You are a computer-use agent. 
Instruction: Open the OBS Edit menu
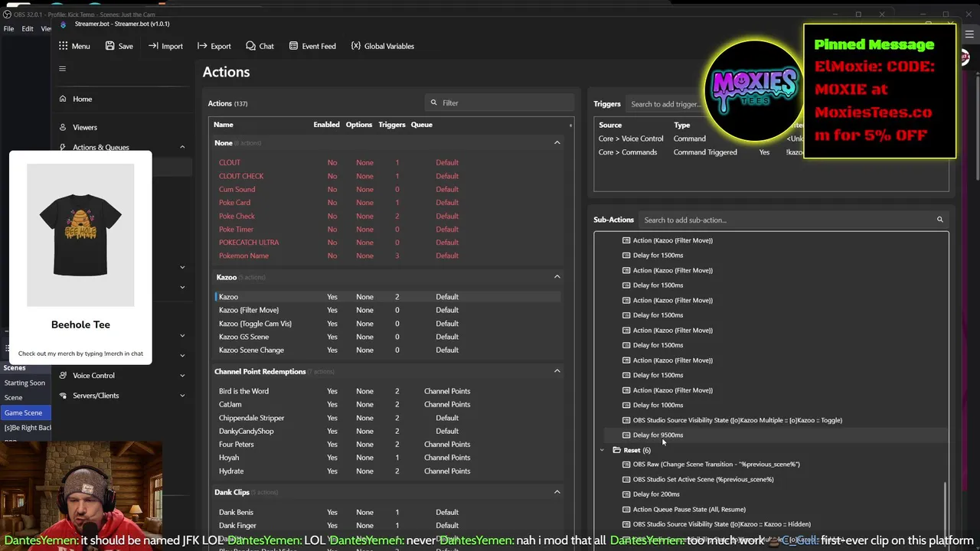tap(28, 28)
